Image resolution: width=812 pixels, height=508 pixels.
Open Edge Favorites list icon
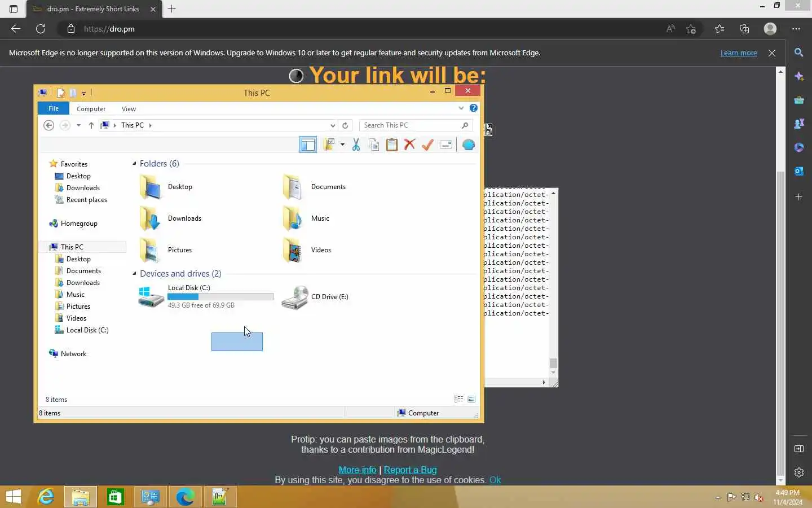point(720,29)
